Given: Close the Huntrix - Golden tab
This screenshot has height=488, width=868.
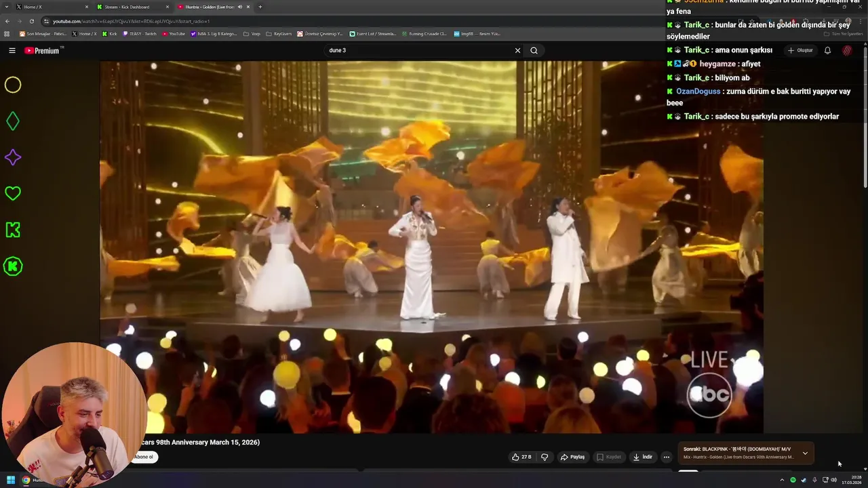Looking at the screenshot, I should (248, 7).
